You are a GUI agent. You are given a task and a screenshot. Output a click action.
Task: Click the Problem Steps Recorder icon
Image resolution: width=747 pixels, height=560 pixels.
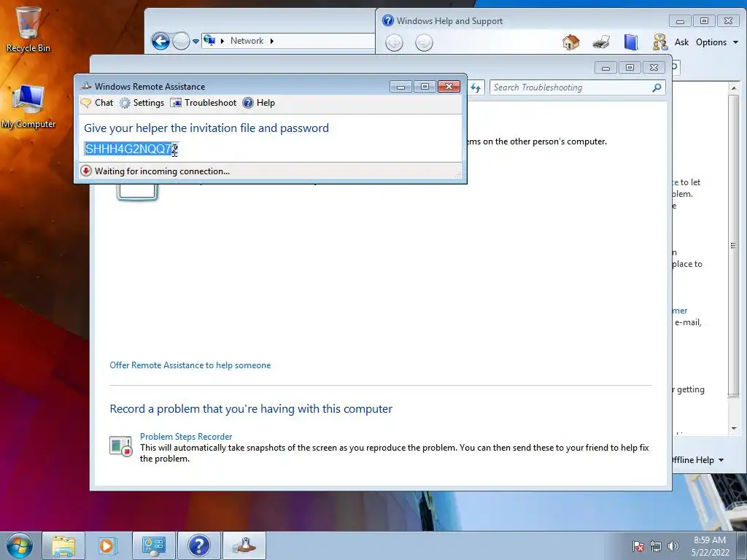click(120, 446)
